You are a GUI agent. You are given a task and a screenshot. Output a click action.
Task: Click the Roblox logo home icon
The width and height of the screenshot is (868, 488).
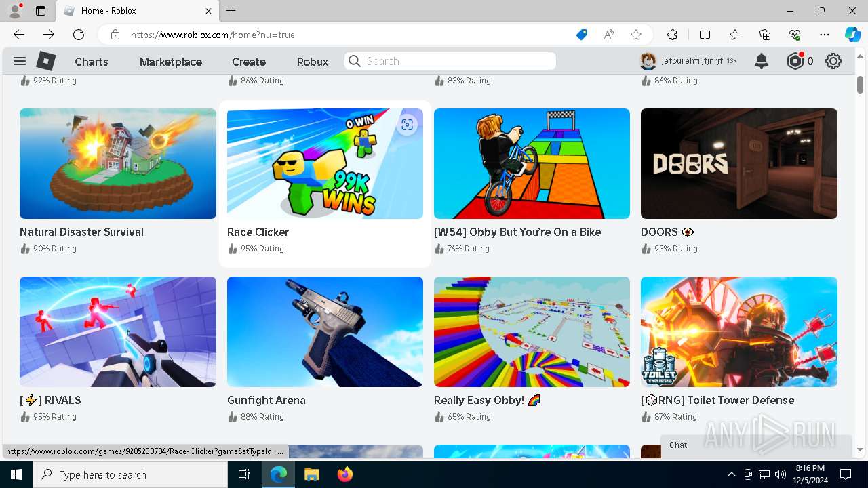(x=46, y=61)
